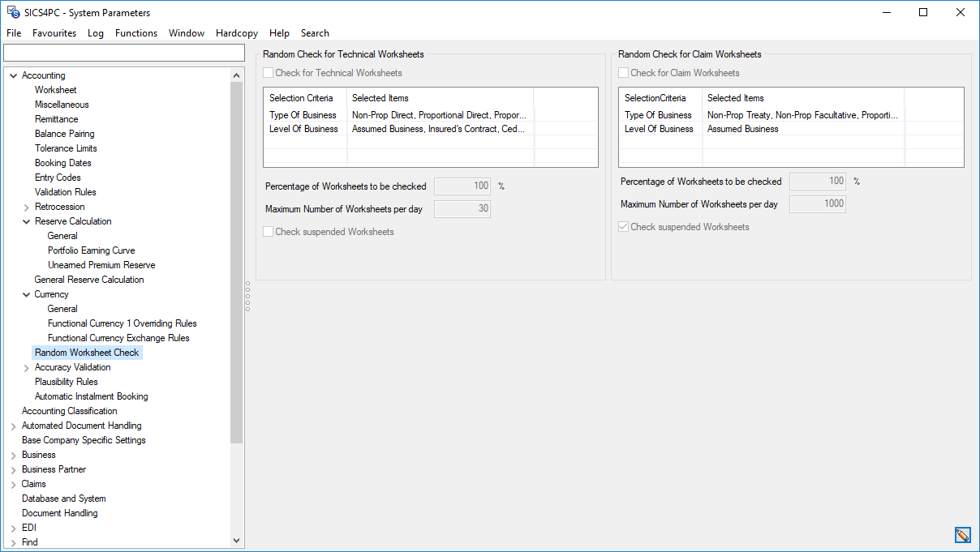Click the SICS4PC icon in the title bar

tap(11, 12)
